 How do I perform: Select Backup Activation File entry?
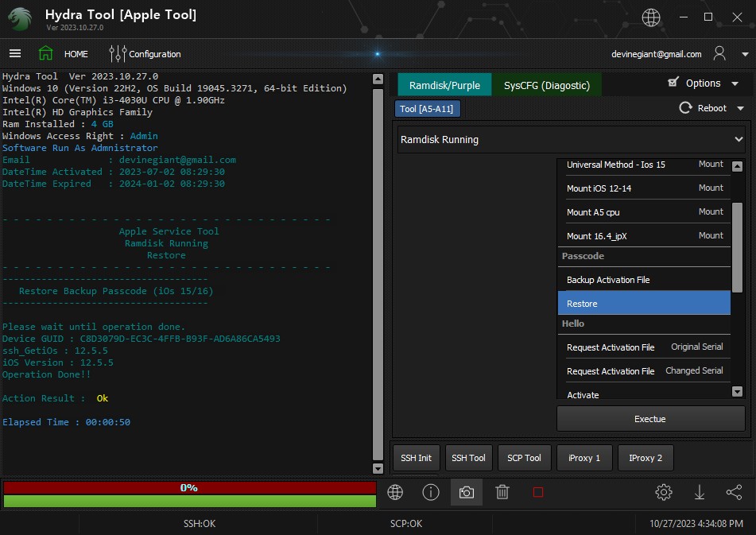pyautogui.click(x=644, y=280)
